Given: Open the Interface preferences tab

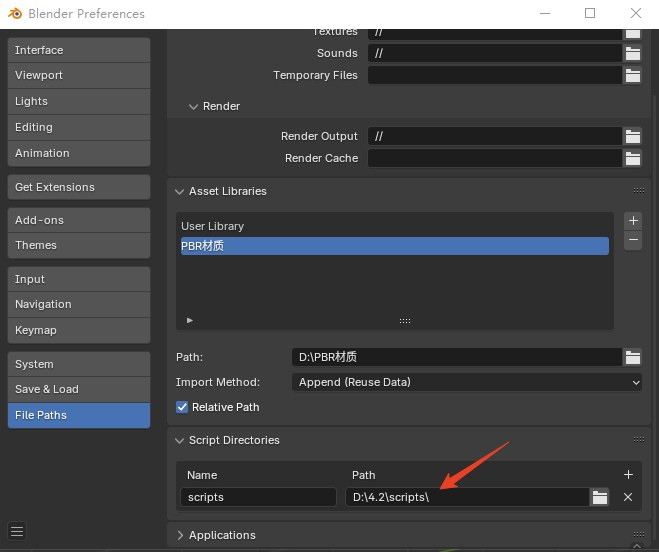Looking at the screenshot, I should click(x=79, y=50).
